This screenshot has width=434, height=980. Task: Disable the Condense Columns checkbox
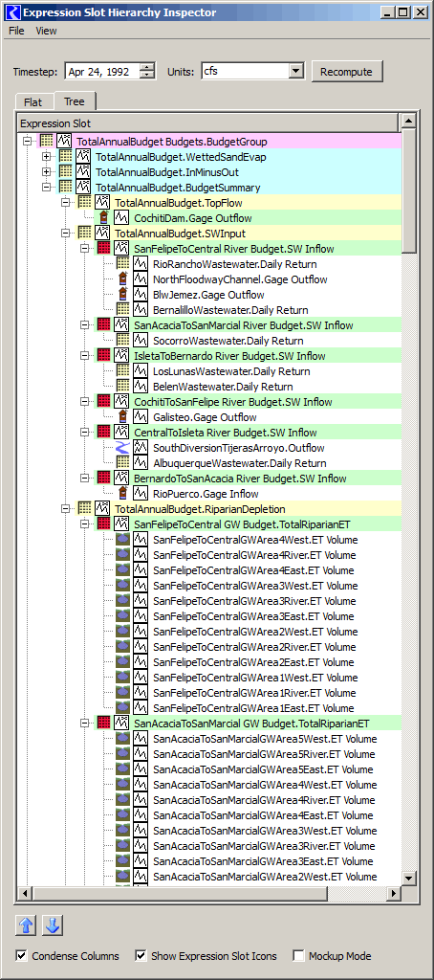coord(23,956)
